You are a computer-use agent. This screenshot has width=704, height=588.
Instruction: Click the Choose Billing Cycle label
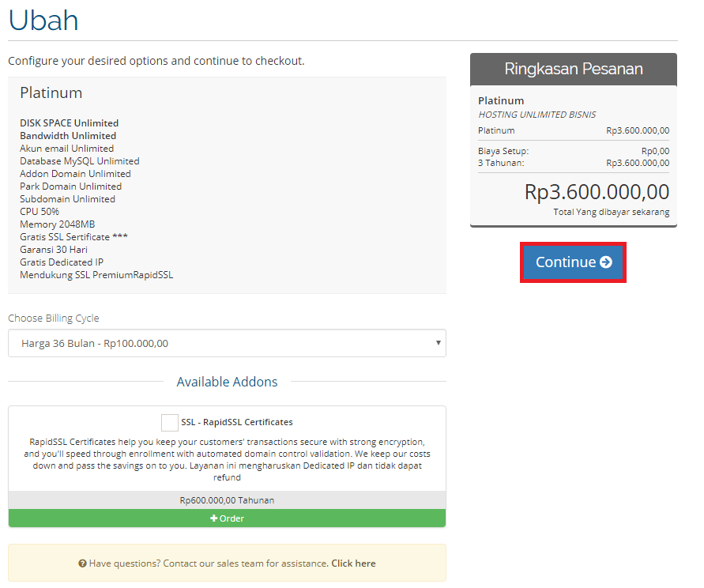(54, 318)
